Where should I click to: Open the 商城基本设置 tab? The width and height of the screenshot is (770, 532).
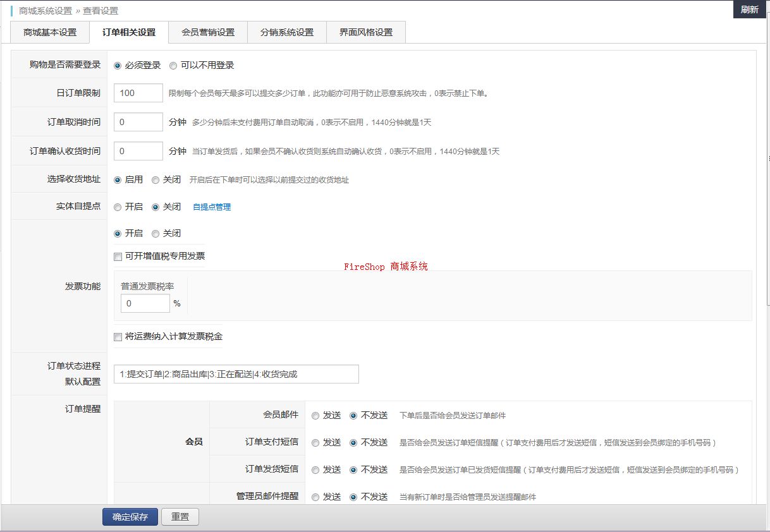tap(50, 32)
